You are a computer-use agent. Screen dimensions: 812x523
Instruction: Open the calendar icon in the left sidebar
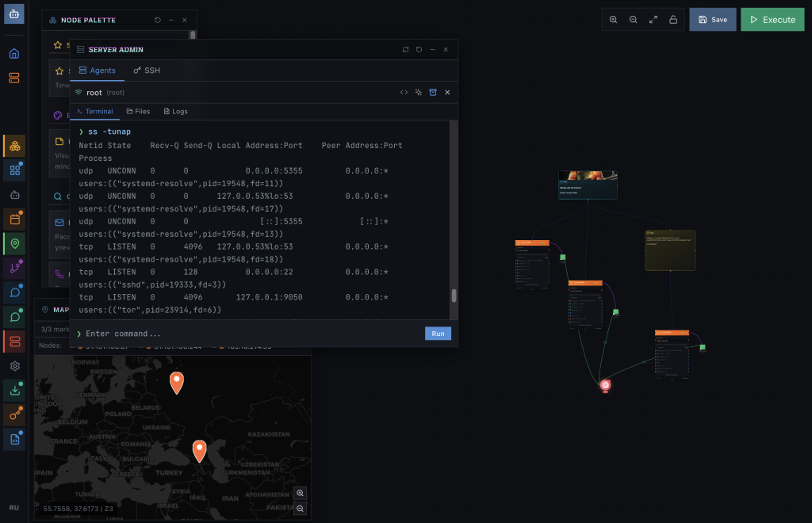pos(14,219)
